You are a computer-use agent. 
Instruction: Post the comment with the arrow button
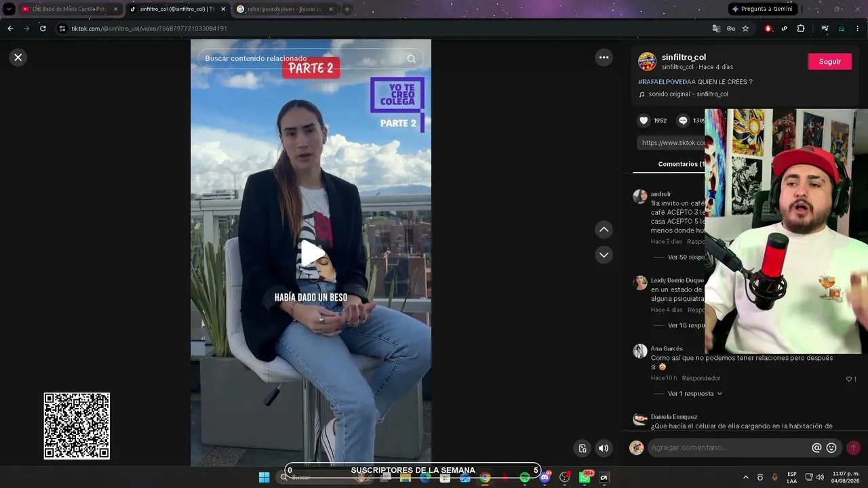[x=853, y=448]
